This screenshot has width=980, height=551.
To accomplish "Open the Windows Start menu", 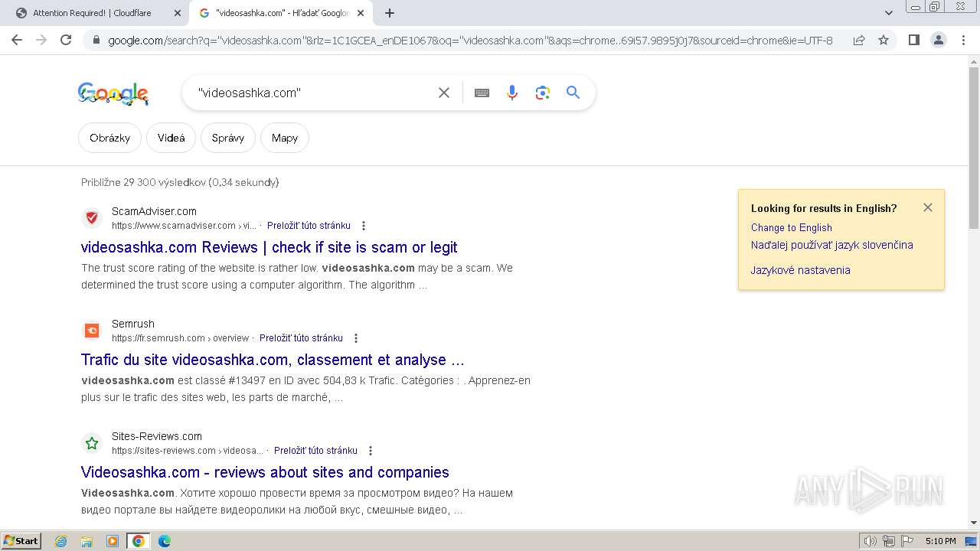I will [x=21, y=541].
